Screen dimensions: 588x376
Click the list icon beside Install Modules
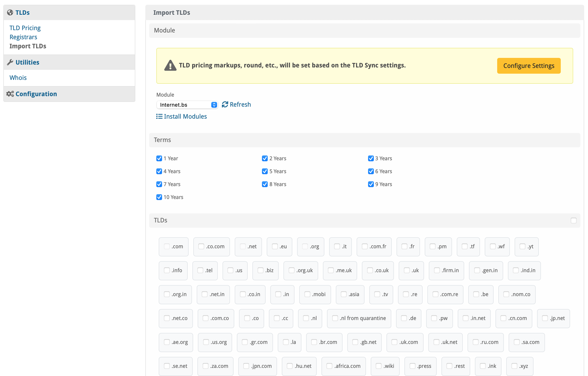[x=159, y=116]
